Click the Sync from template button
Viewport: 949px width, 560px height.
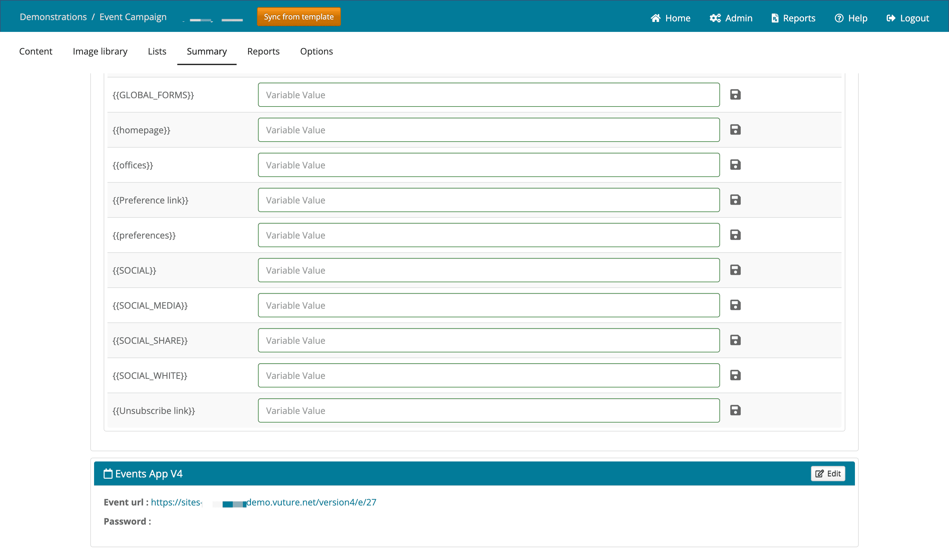(x=298, y=17)
